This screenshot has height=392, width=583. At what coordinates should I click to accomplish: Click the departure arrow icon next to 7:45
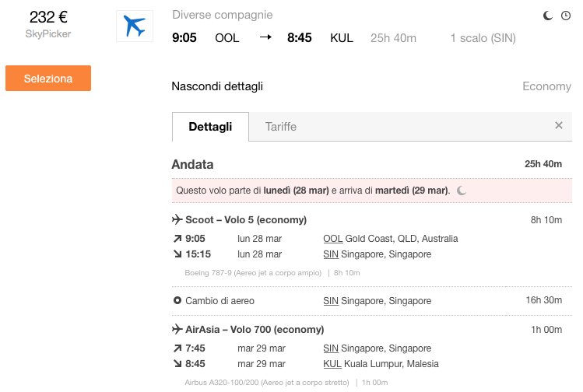(177, 348)
